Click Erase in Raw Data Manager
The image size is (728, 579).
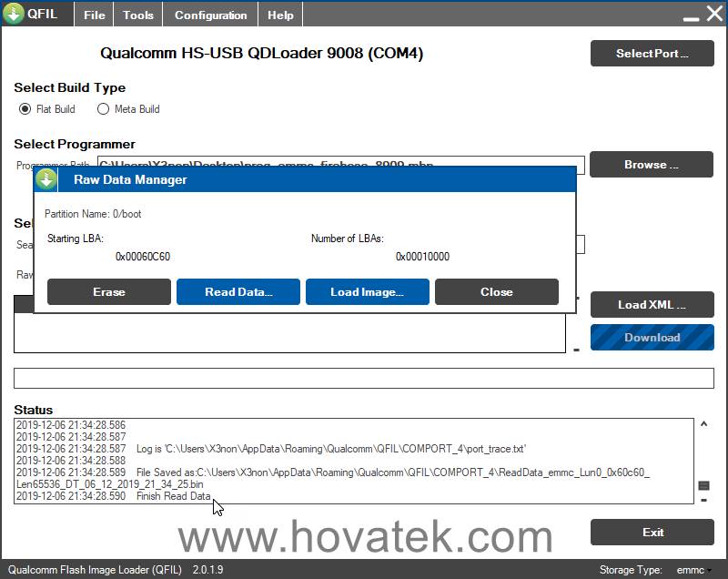click(x=109, y=291)
